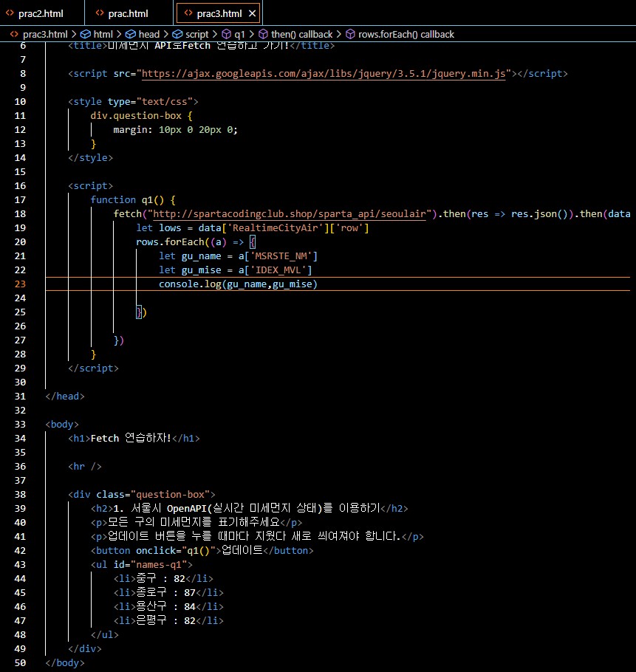Click id="names-q1" on the ul line

(x=150, y=565)
